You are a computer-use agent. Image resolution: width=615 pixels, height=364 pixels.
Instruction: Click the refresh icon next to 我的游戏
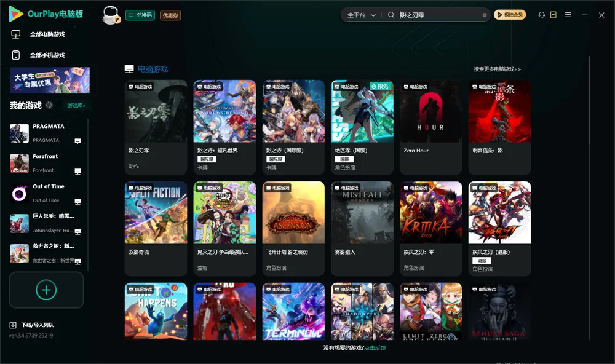pyautogui.click(x=49, y=105)
